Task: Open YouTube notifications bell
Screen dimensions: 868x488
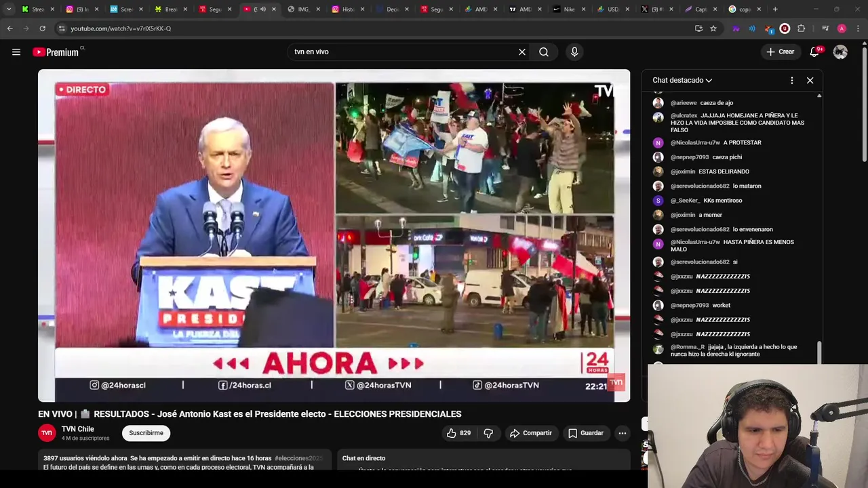Action: click(815, 52)
